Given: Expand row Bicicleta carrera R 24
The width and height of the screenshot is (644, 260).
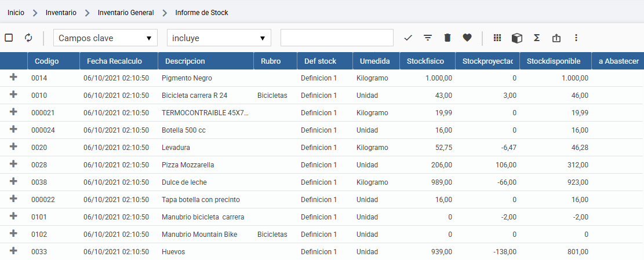Looking at the screenshot, I should pyautogui.click(x=13, y=94).
